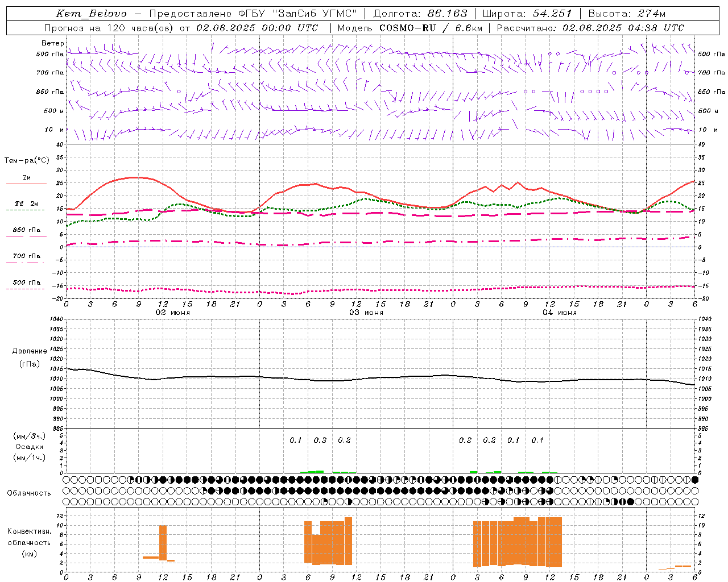Click the 'Высота: 274м' elevation text
The width and height of the screenshot is (728, 582).
(627, 14)
